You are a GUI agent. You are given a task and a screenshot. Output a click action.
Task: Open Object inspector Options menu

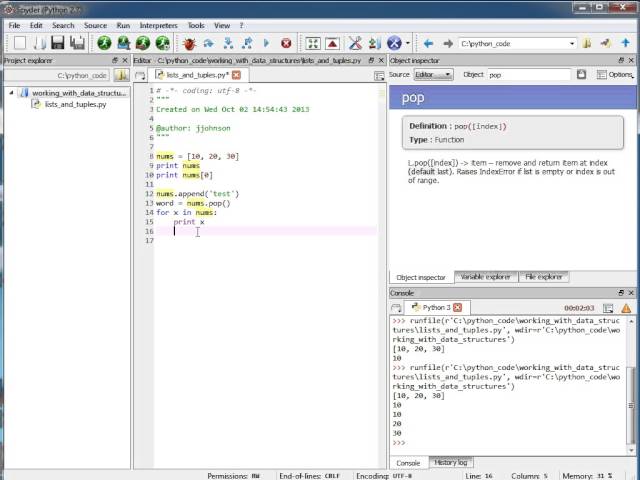pyautogui.click(x=615, y=75)
